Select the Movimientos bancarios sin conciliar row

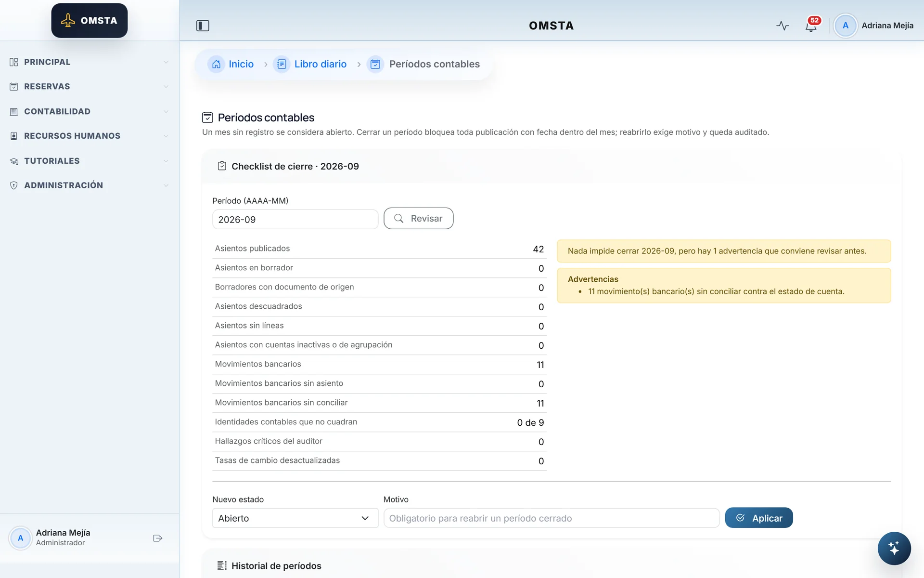point(379,403)
